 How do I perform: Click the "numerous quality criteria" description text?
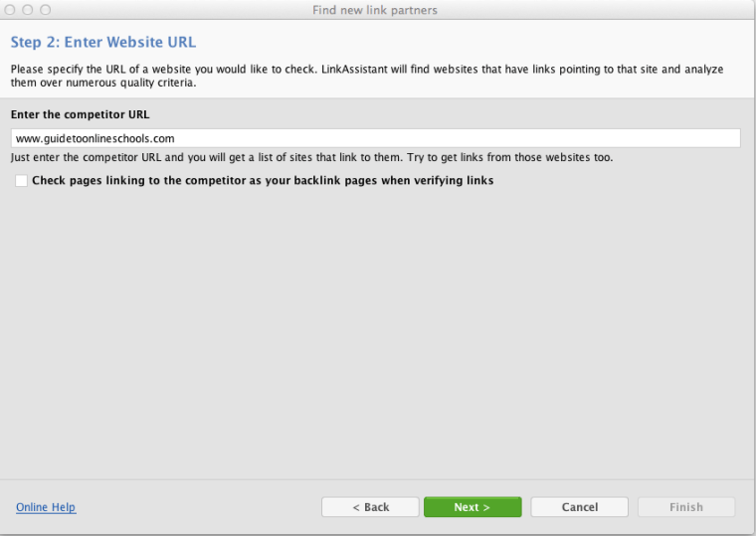pyautogui.click(x=130, y=83)
